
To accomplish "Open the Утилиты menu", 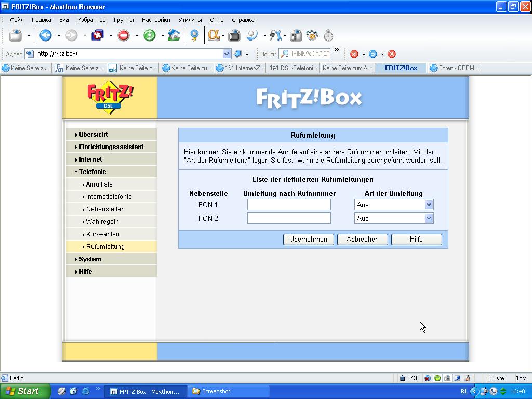I will 190,20.
